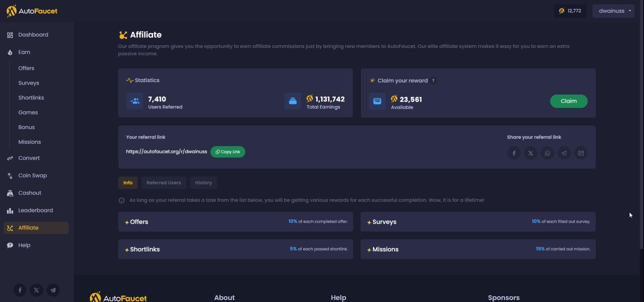Open Missions in the sidebar
The height and width of the screenshot is (302, 644).
pos(30,142)
